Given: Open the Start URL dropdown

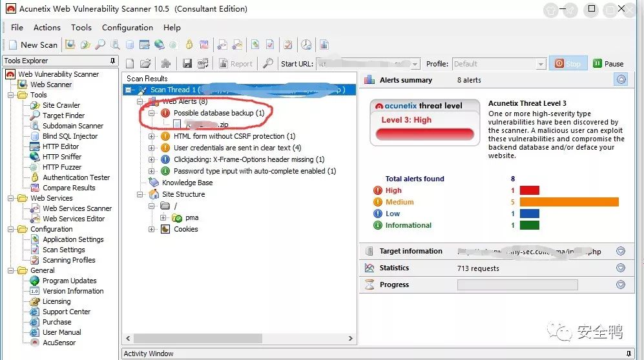Looking at the screenshot, I should click(x=415, y=64).
